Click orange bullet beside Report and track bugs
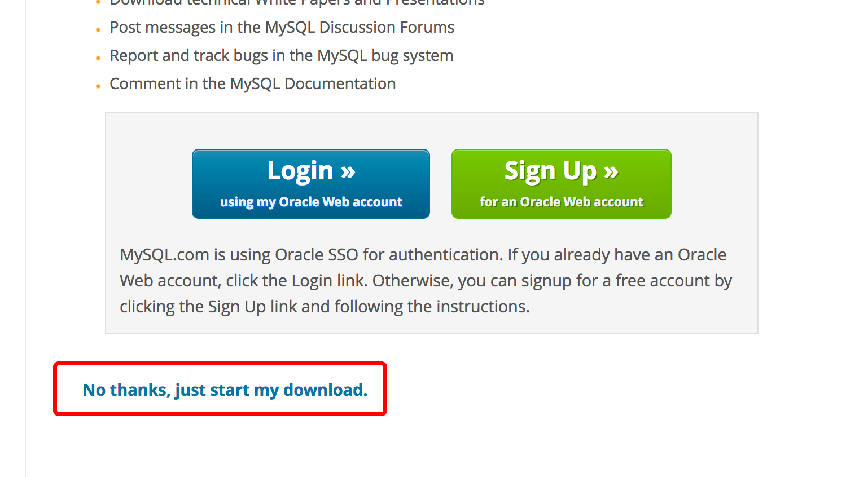Viewport: 868px width, 477px height. point(98,58)
